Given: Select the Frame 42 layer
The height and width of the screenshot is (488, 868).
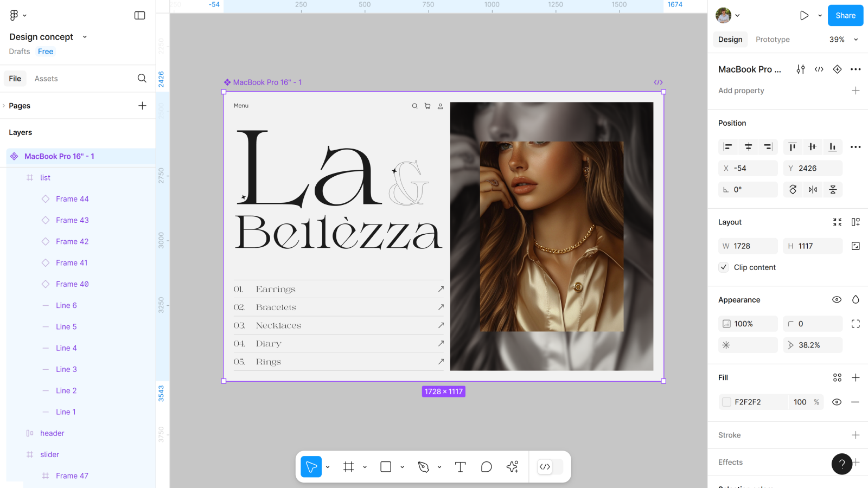Looking at the screenshot, I should tap(72, 241).
